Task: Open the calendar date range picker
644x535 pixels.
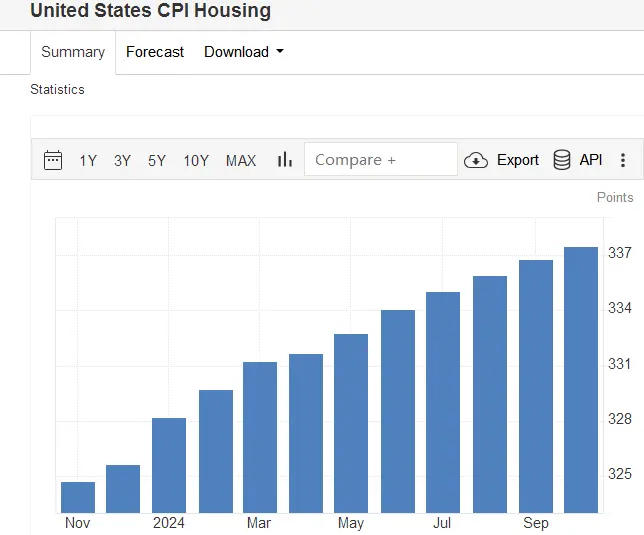Action: [x=53, y=160]
